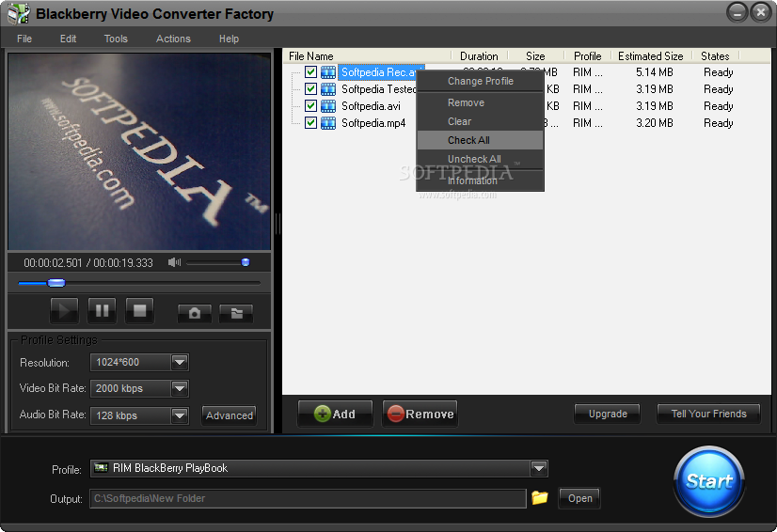
Task: Uncheck the Softpedia.mp4 checkbox
Action: pos(310,122)
